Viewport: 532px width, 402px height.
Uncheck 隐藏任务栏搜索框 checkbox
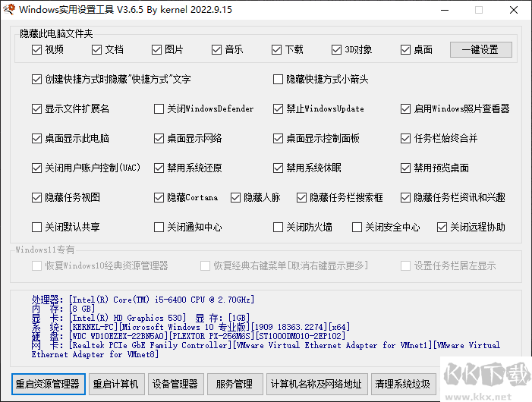(301, 197)
